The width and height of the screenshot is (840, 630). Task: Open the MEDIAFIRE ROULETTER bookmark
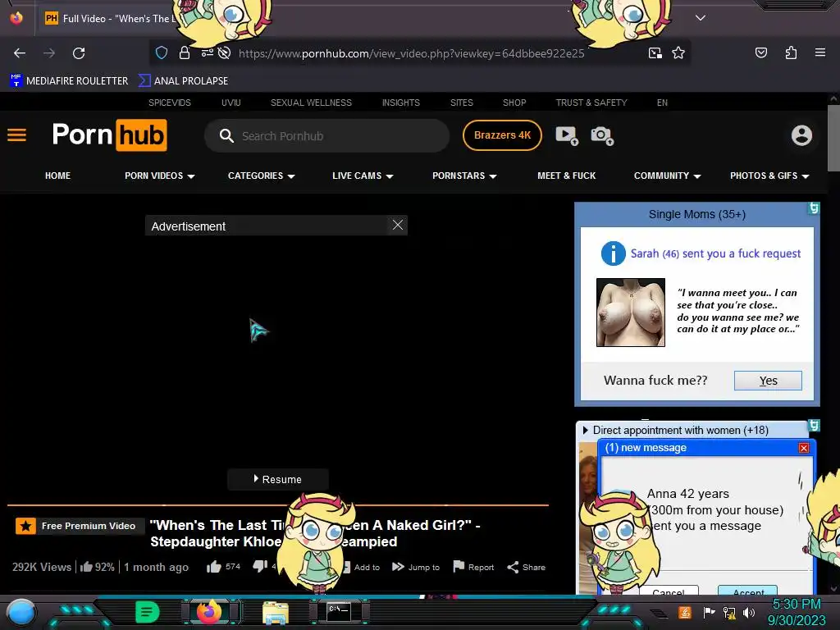pyautogui.click(x=69, y=81)
